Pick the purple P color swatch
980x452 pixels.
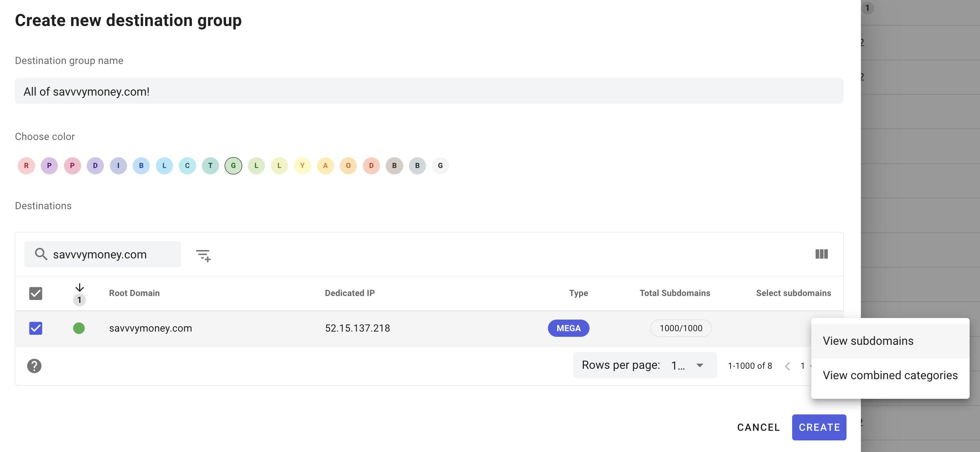[x=49, y=166]
